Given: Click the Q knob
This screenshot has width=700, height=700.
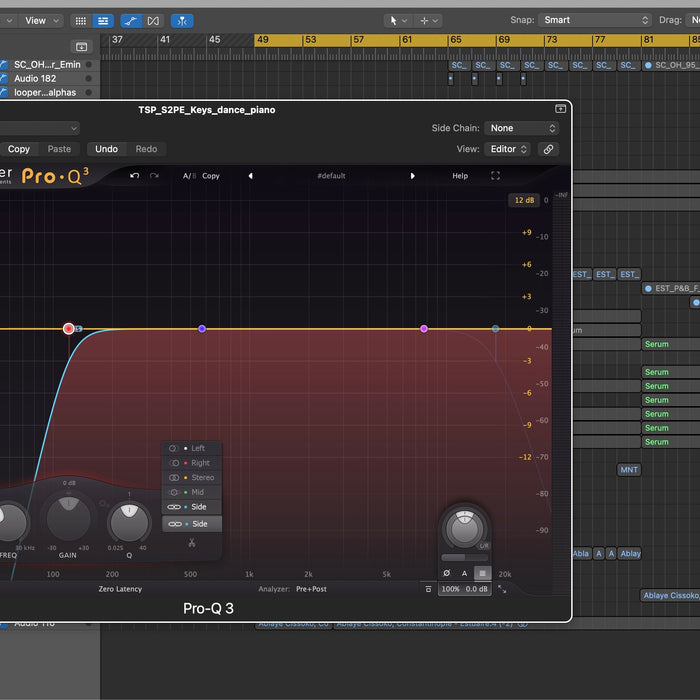Looking at the screenshot, I should (129, 522).
